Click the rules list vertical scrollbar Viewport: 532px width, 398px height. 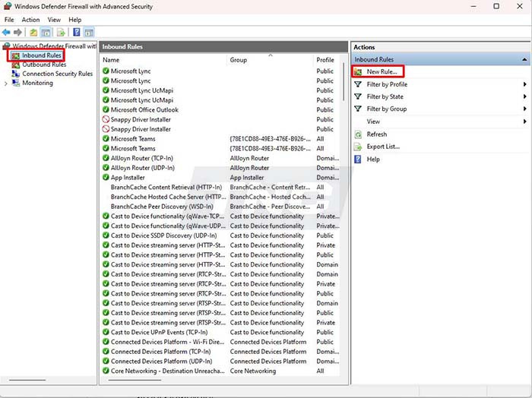[x=344, y=81]
